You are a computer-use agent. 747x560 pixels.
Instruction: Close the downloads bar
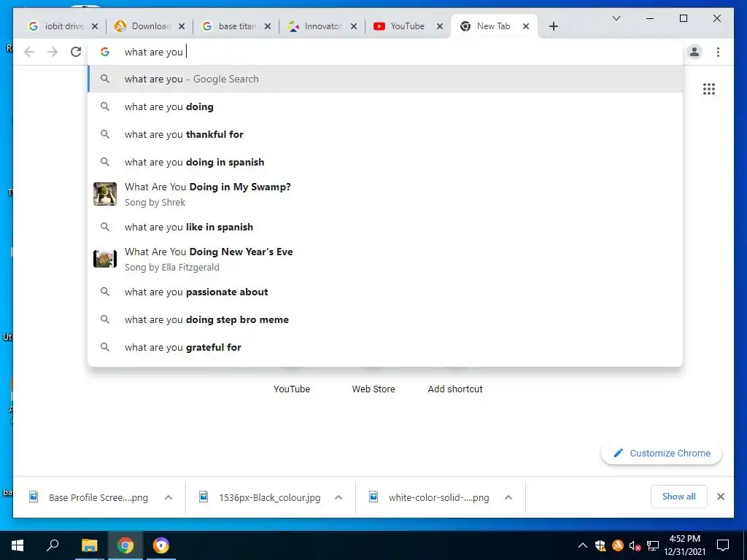point(721,497)
